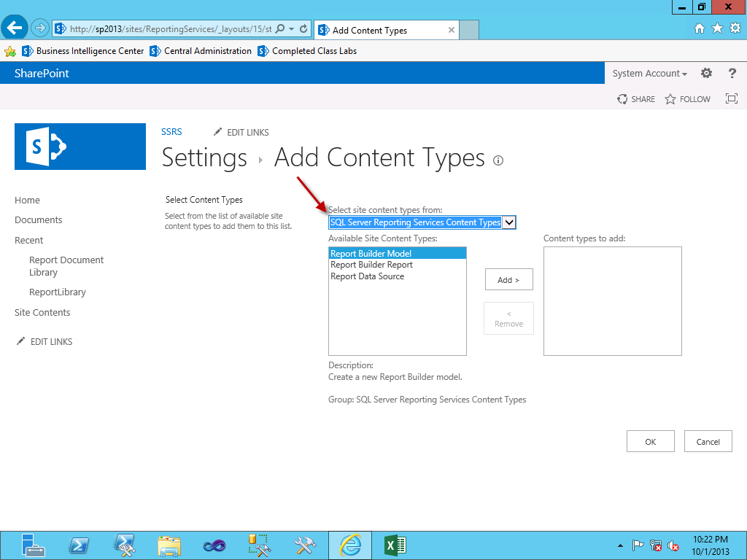Open Documents in quick launch
The width and height of the screenshot is (747, 560).
click(x=38, y=220)
